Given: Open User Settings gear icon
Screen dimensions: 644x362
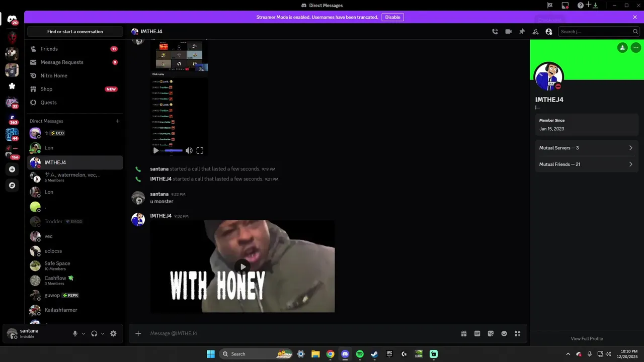Looking at the screenshot, I should (113, 333).
